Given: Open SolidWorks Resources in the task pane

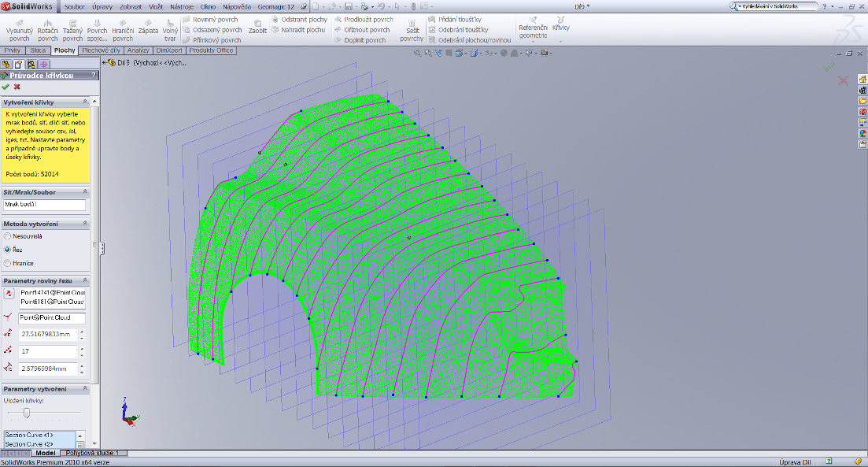Looking at the screenshot, I should tap(862, 79).
